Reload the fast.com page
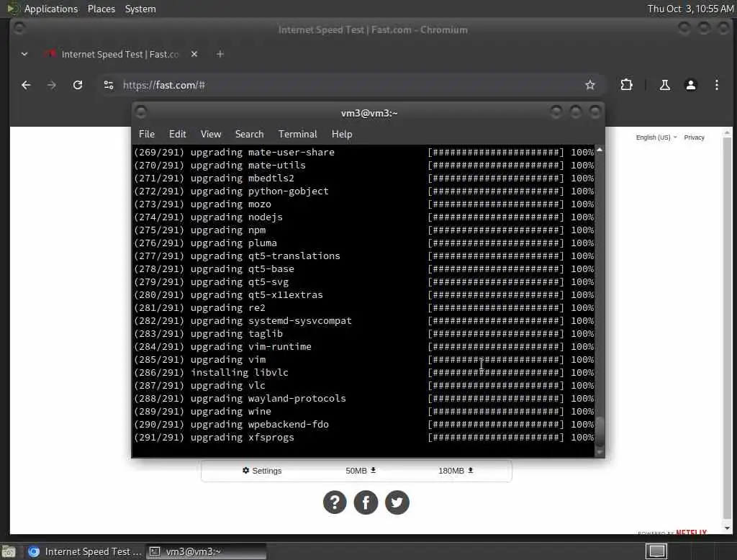The height and width of the screenshot is (560, 737). click(78, 85)
